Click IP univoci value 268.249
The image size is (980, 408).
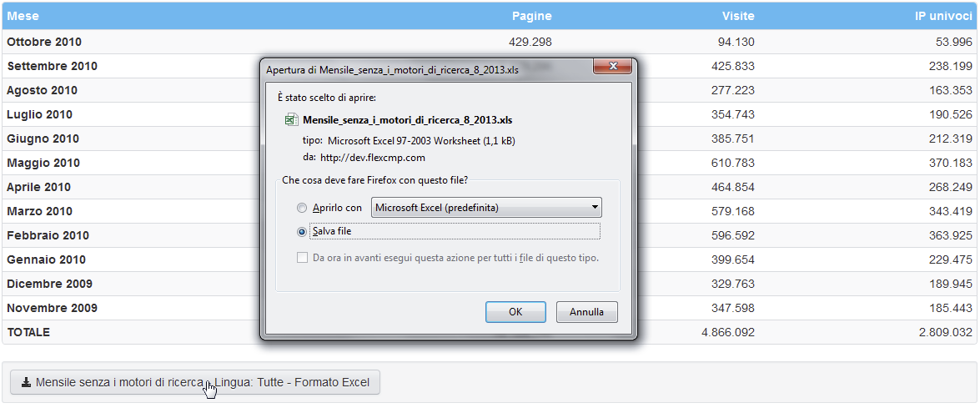click(951, 187)
